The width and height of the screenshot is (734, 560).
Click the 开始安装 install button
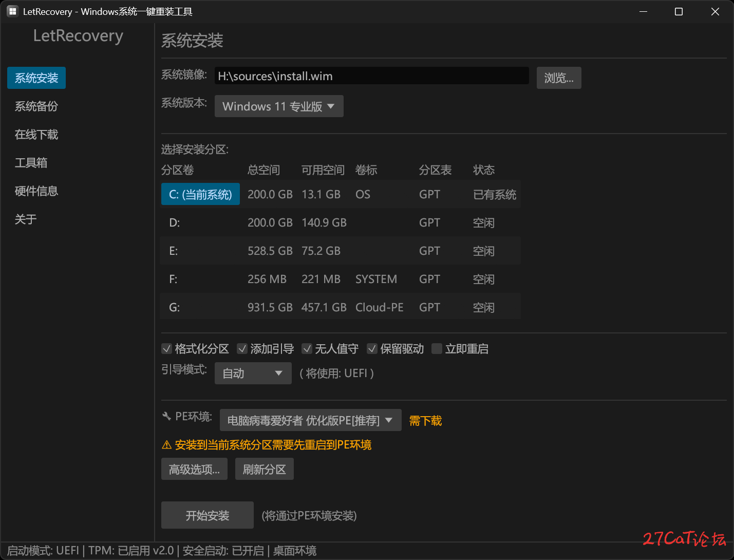pyautogui.click(x=207, y=515)
